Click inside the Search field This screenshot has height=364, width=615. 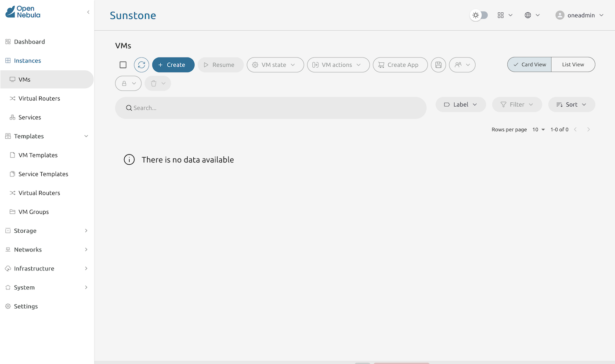(270, 108)
